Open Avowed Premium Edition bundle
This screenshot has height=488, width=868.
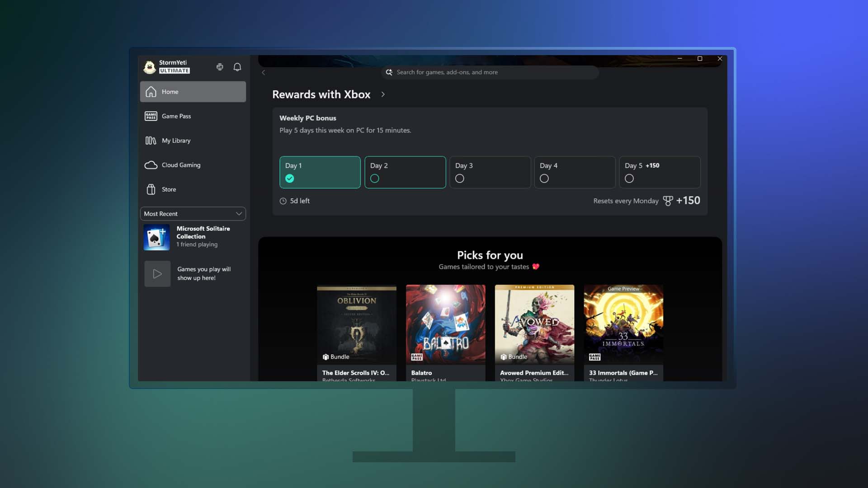pos(534,324)
